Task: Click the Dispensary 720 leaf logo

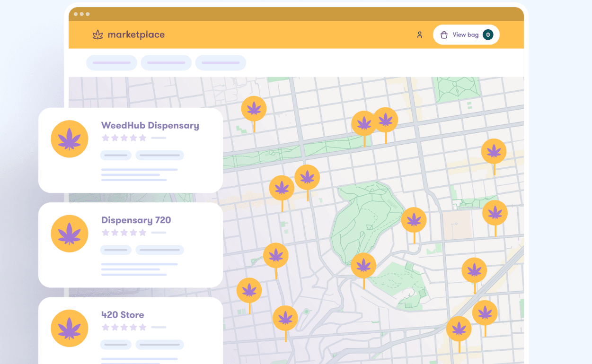Action: pyautogui.click(x=70, y=234)
